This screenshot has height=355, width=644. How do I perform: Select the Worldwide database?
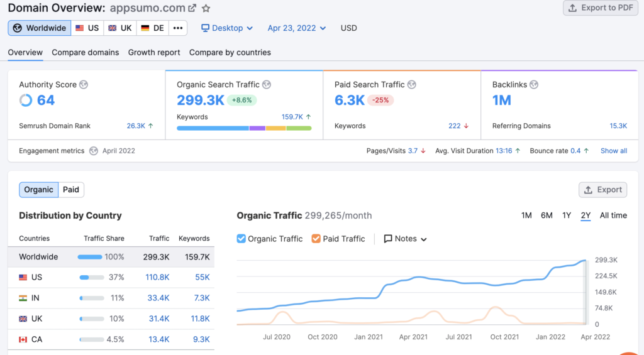40,28
